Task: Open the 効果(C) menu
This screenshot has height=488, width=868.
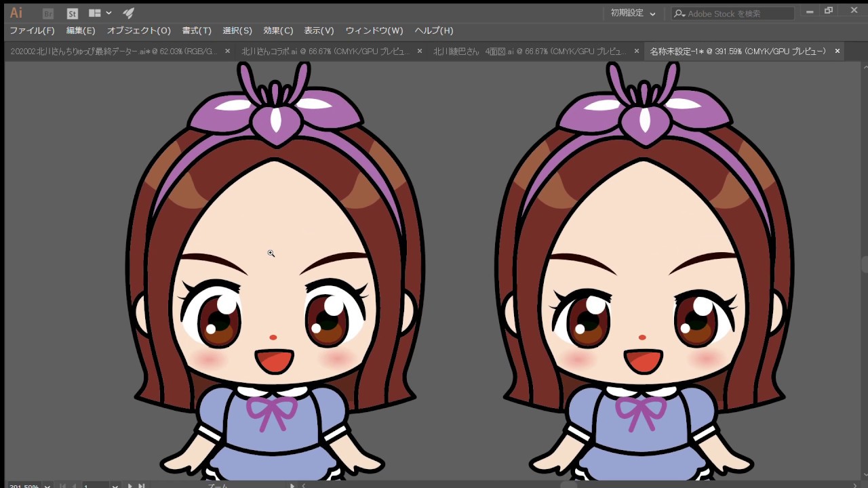Action: 278,30
